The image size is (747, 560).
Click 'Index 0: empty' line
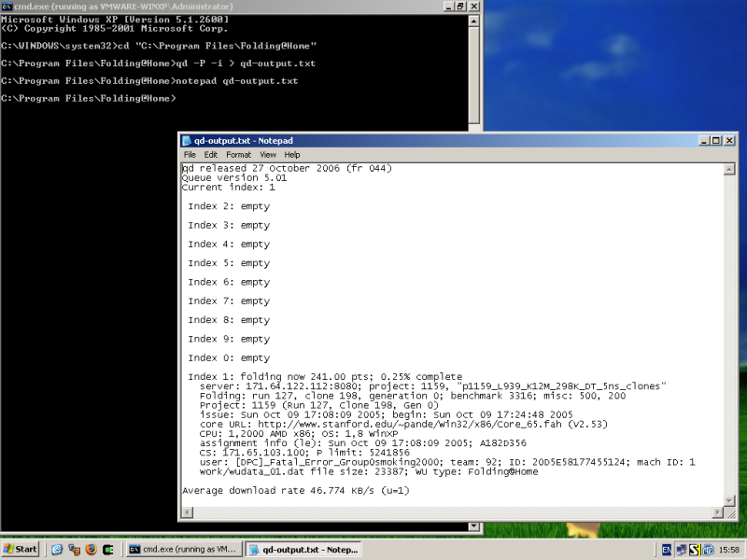[x=229, y=357]
